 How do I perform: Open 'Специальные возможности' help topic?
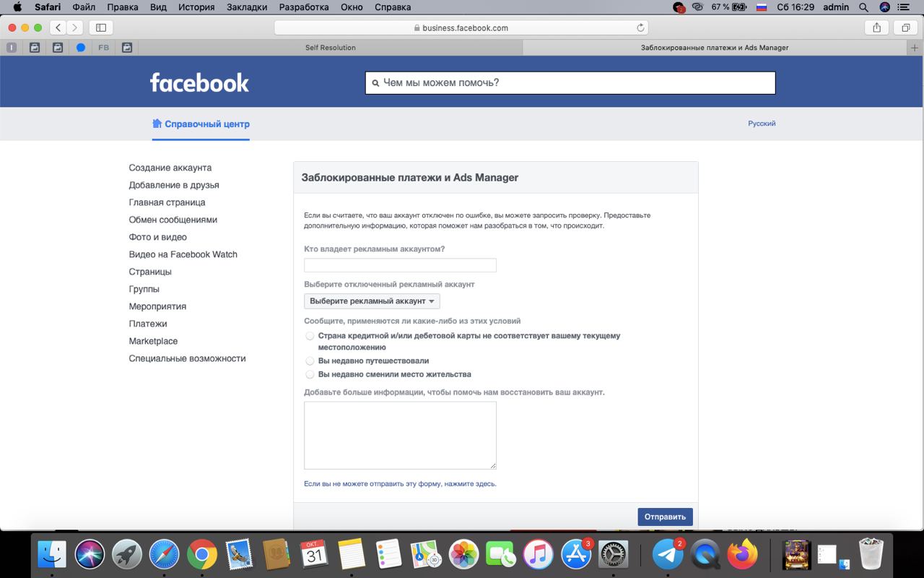coord(187,358)
